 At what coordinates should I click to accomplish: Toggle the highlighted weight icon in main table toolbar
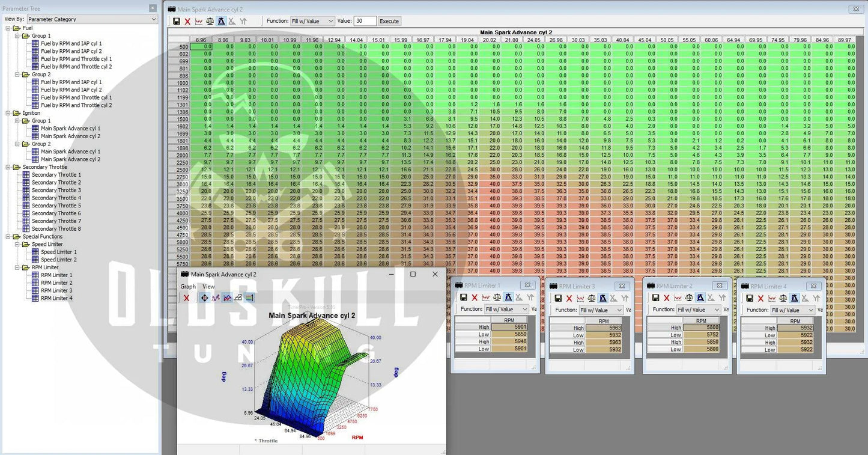[221, 21]
